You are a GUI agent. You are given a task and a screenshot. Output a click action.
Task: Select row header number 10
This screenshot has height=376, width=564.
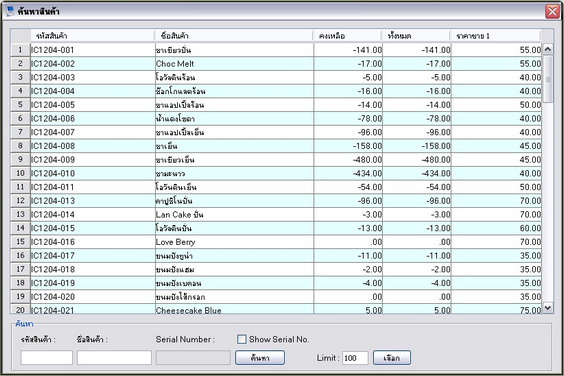click(21, 173)
